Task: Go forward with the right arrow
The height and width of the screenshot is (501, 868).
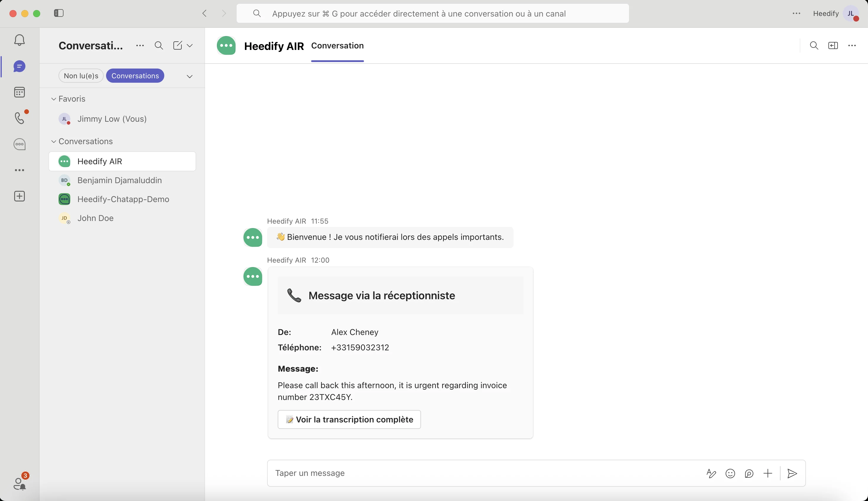Action: [224, 13]
